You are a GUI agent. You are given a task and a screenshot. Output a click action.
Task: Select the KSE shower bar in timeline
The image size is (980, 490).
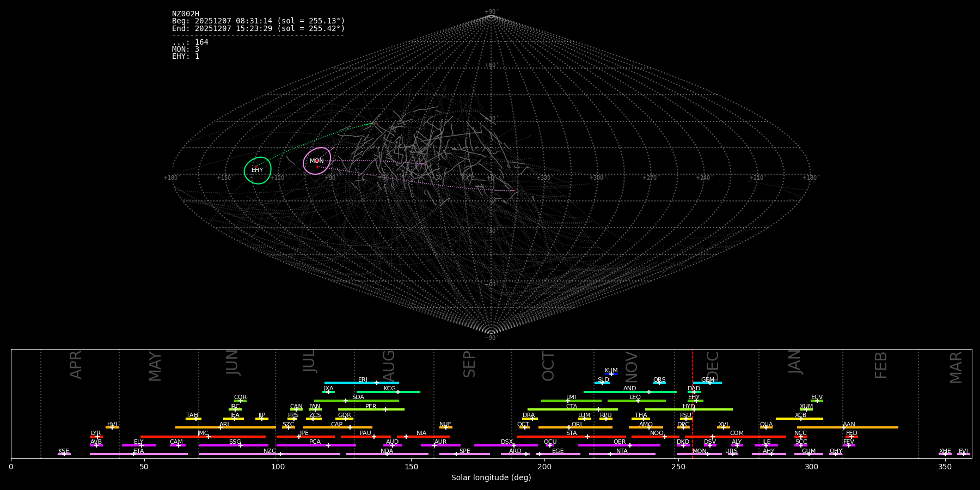tap(64, 454)
